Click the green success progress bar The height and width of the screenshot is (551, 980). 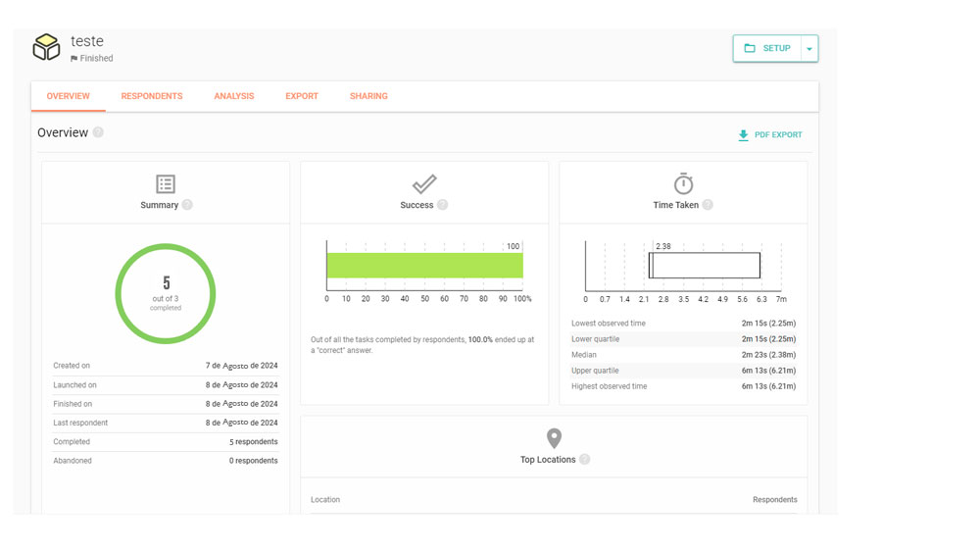(424, 266)
